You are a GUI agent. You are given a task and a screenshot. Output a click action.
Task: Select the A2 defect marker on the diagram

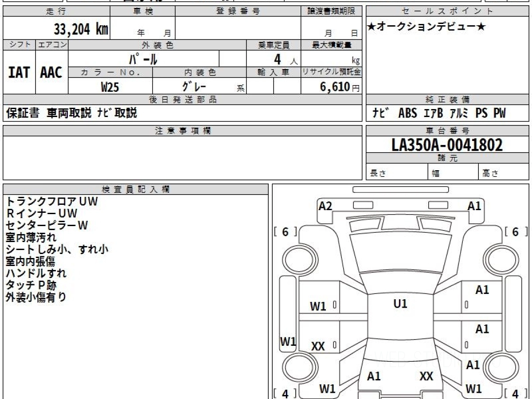[325, 205]
